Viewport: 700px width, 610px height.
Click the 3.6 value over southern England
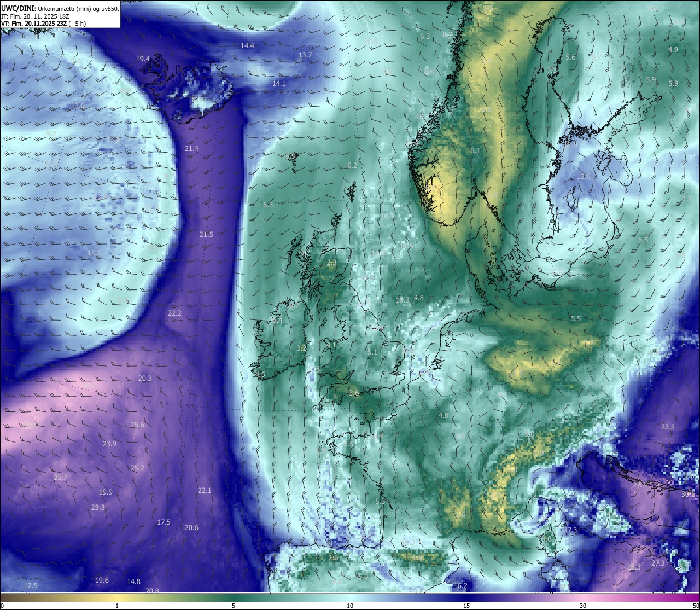pos(354,393)
